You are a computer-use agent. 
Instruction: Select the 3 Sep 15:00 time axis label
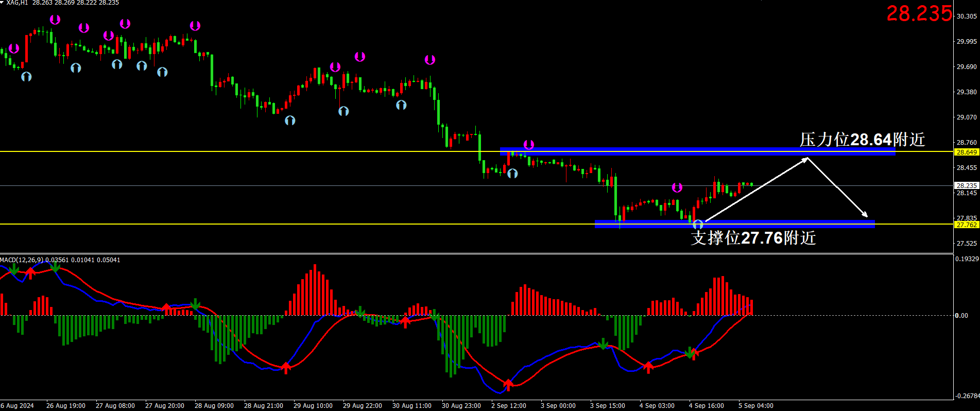[608, 406]
